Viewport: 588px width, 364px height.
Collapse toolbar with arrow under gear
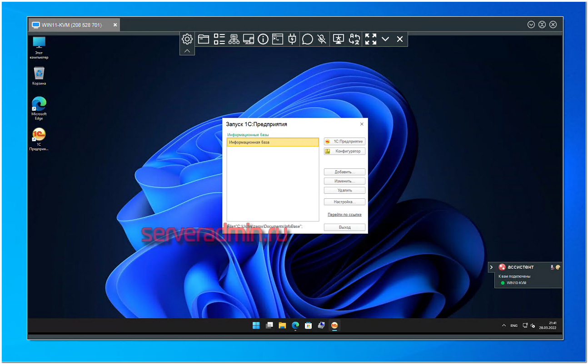coord(187,51)
